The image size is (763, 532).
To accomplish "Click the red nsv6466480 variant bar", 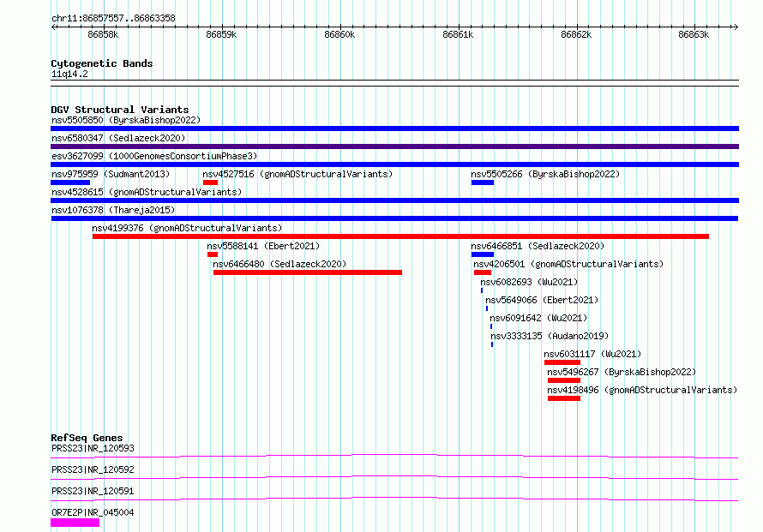I will 308,272.
